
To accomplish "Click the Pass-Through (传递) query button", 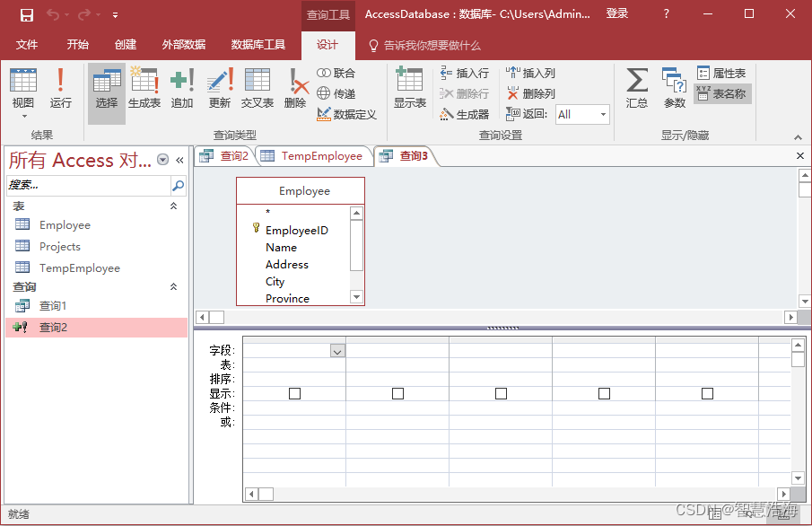I will 336,93.
